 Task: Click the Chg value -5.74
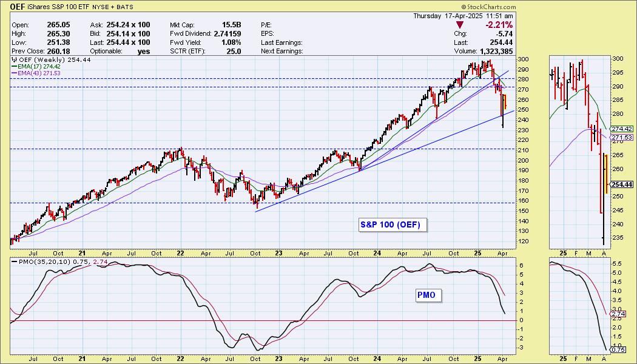(504, 34)
